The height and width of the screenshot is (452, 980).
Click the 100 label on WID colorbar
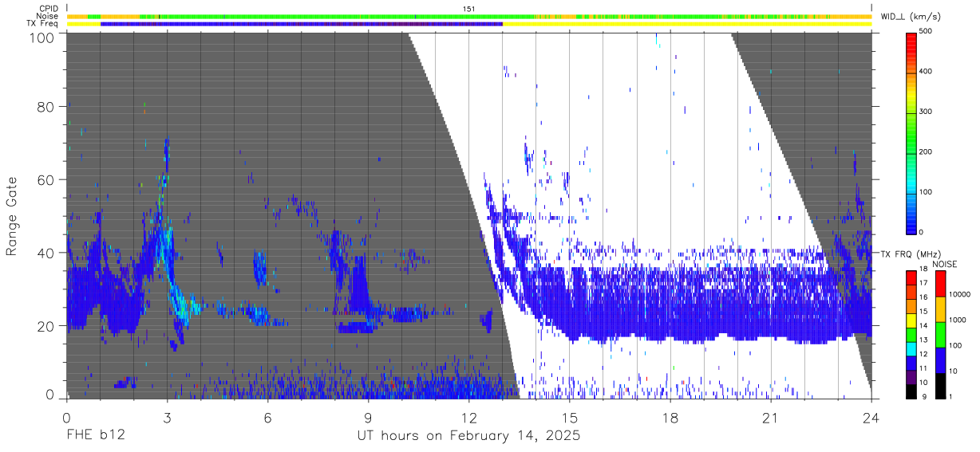(x=926, y=192)
